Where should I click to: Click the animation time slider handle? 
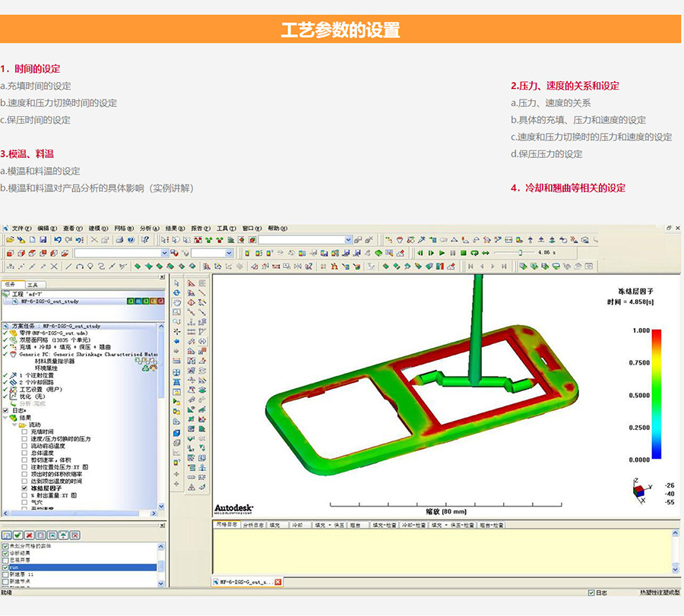(520, 253)
